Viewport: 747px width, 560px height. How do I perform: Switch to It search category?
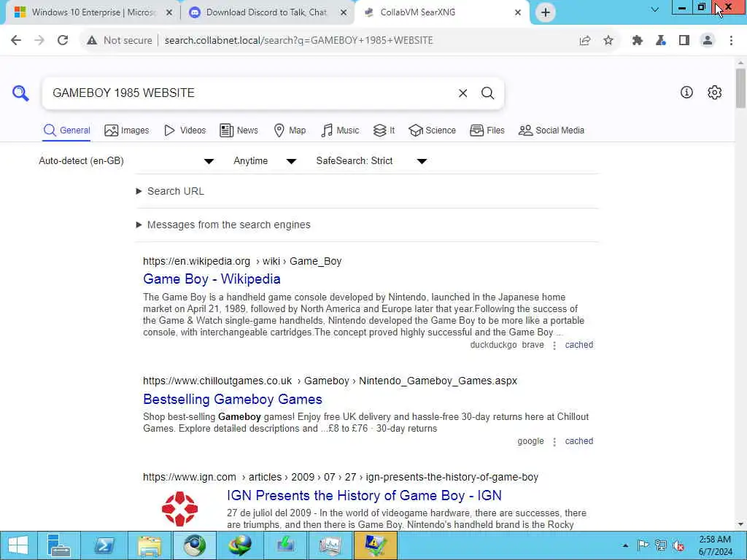384,131
